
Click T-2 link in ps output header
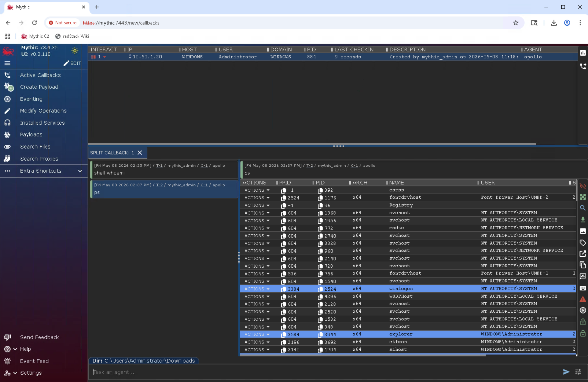(x=309, y=165)
